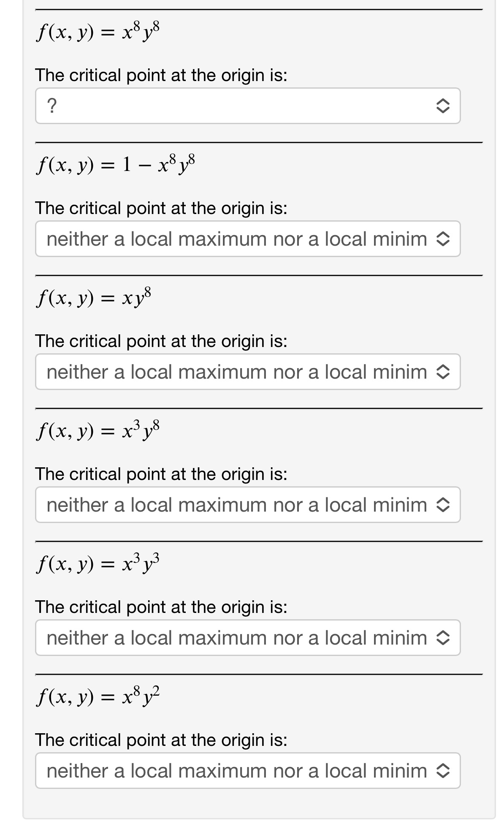
Task: Change the selected answer for f(x,y) = x⁸y²
Action: click(249, 771)
